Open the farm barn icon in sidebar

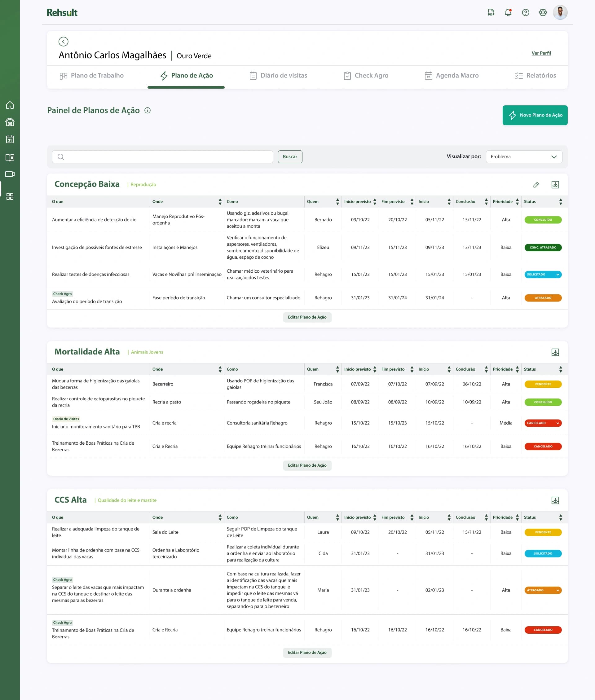10,122
